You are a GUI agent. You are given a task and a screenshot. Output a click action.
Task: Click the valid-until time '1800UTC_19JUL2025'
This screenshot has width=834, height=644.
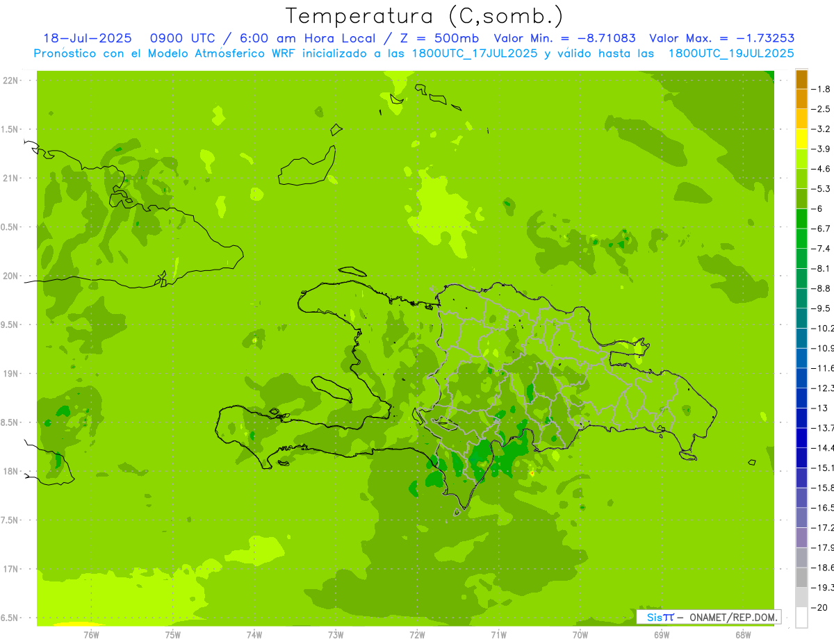pos(731,53)
